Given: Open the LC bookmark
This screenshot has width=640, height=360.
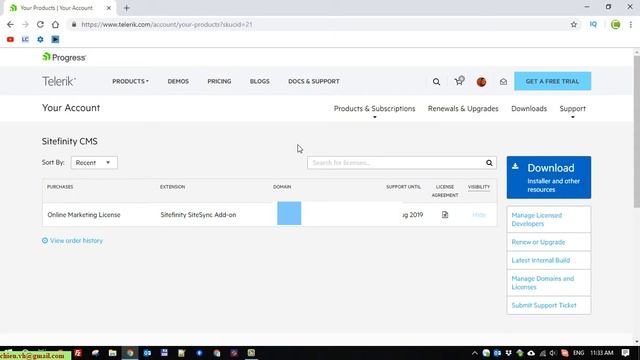Looking at the screenshot, I should (25, 40).
